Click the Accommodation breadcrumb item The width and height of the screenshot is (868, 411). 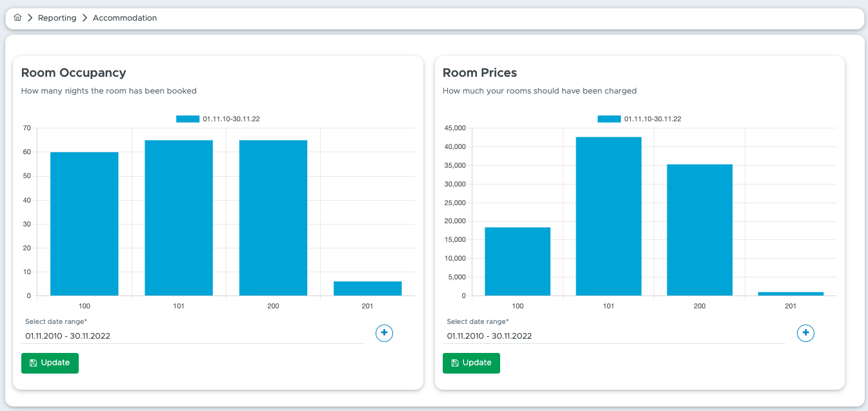[x=125, y=18]
